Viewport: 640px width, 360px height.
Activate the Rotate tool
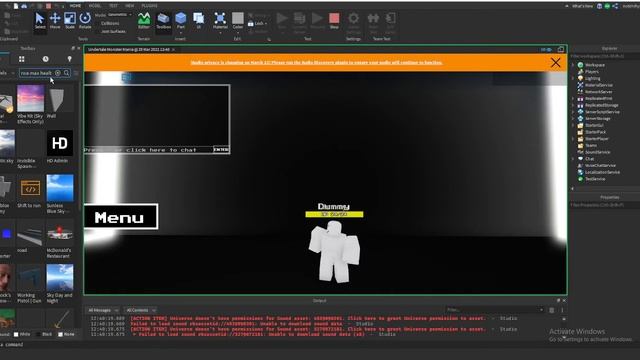tap(85, 21)
